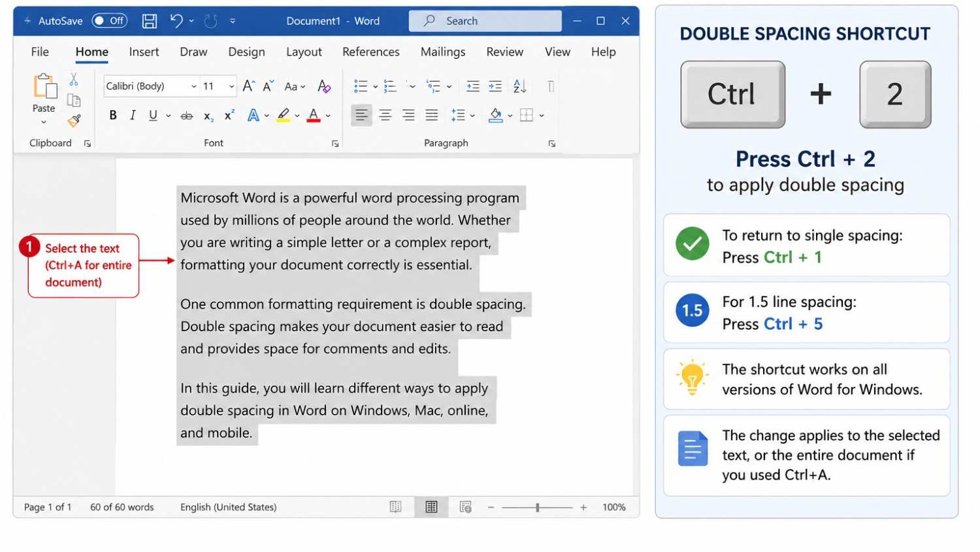The height and width of the screenshot is (552, 980).
Task: Click the Search box in title bar
Action: pos(485,21)
